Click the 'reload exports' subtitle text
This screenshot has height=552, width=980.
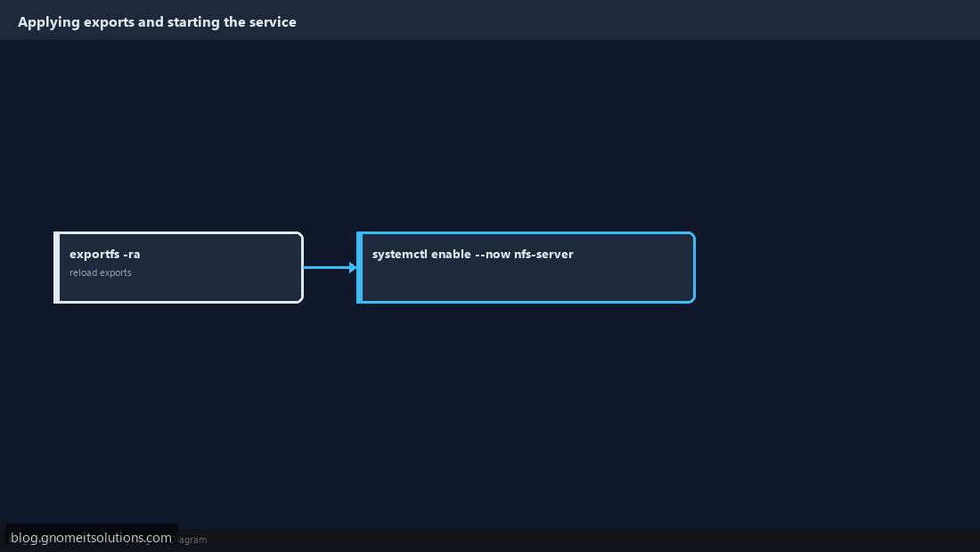coord(101,272)
